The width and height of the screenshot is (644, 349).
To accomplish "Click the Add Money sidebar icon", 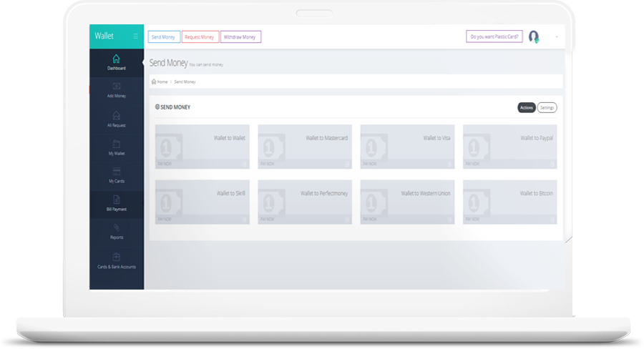I will click(117, 87).
